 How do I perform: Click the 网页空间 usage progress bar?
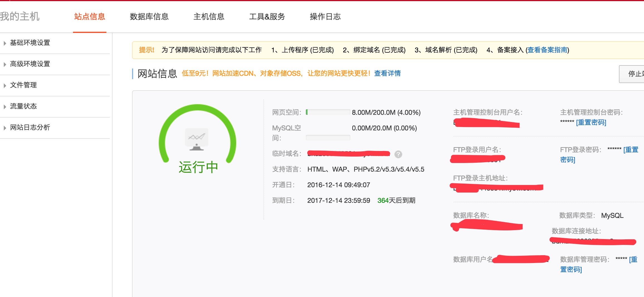point(328,112)
